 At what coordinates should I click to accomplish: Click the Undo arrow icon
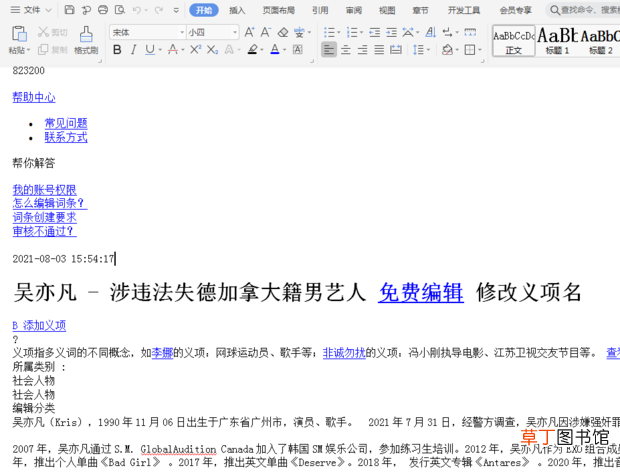coord(137,10)
